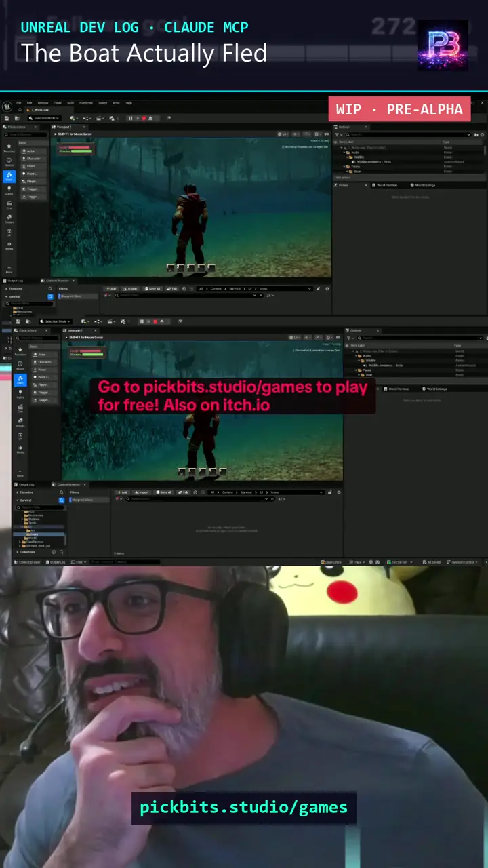Select Basic category in lower Place Actors panel

(20, 380)
